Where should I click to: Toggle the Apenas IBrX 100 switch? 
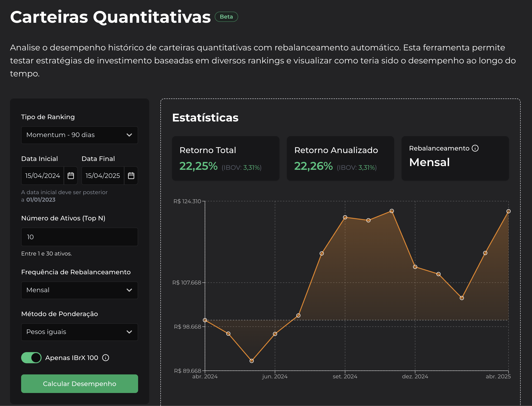(x=31, y=358)
